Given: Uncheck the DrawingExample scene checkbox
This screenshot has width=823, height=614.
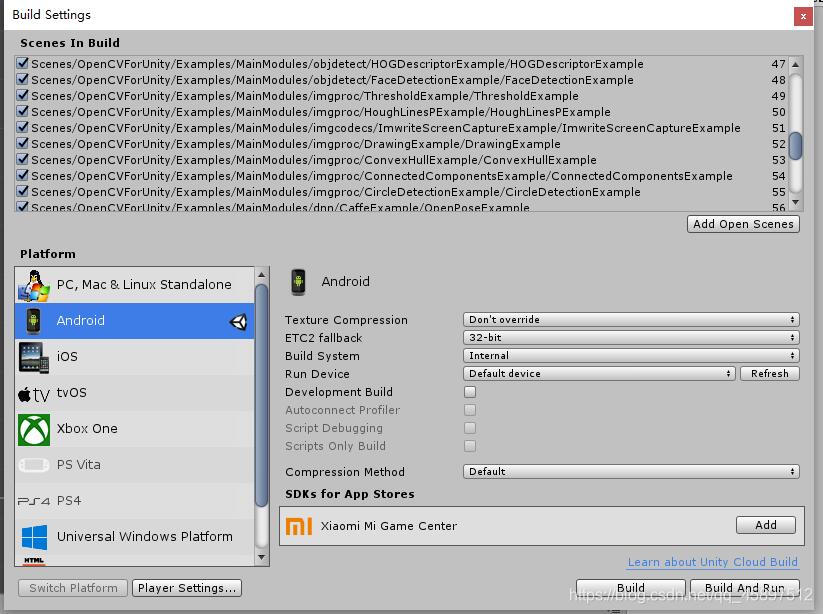Looking at the screenshot, I should pos(23,144).
